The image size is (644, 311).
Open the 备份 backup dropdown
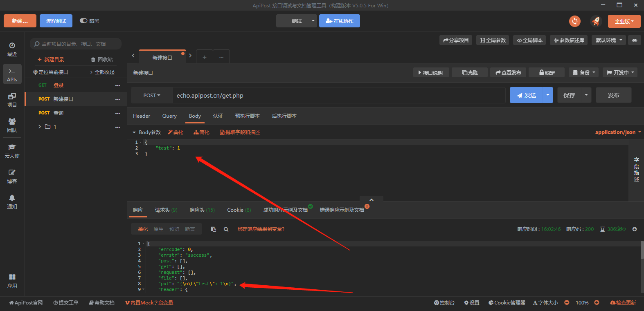584,73
